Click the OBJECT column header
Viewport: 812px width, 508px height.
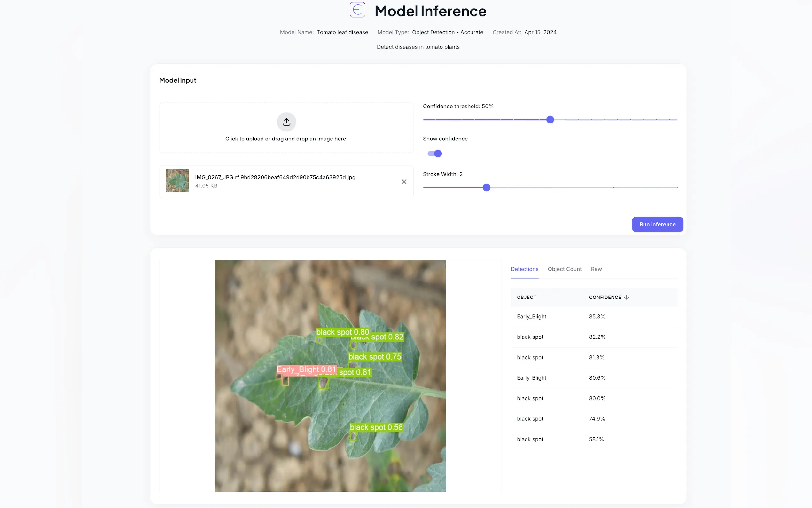click(526, 297)
